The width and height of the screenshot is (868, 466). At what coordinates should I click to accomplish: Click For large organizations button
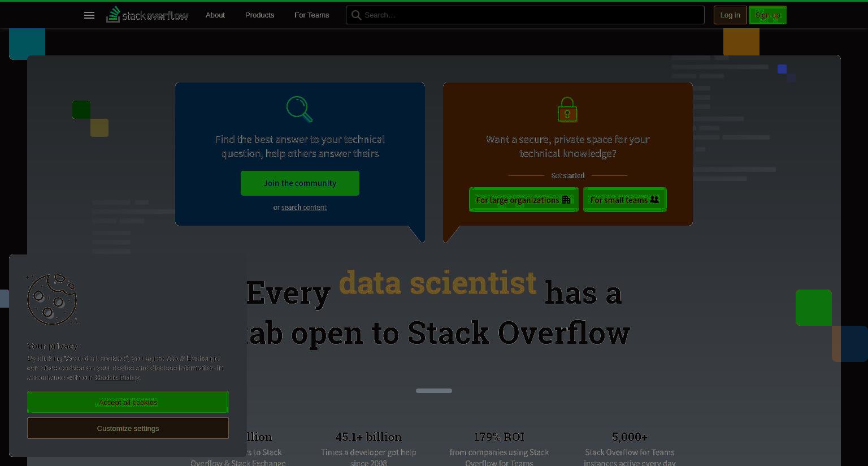[523, 200]
